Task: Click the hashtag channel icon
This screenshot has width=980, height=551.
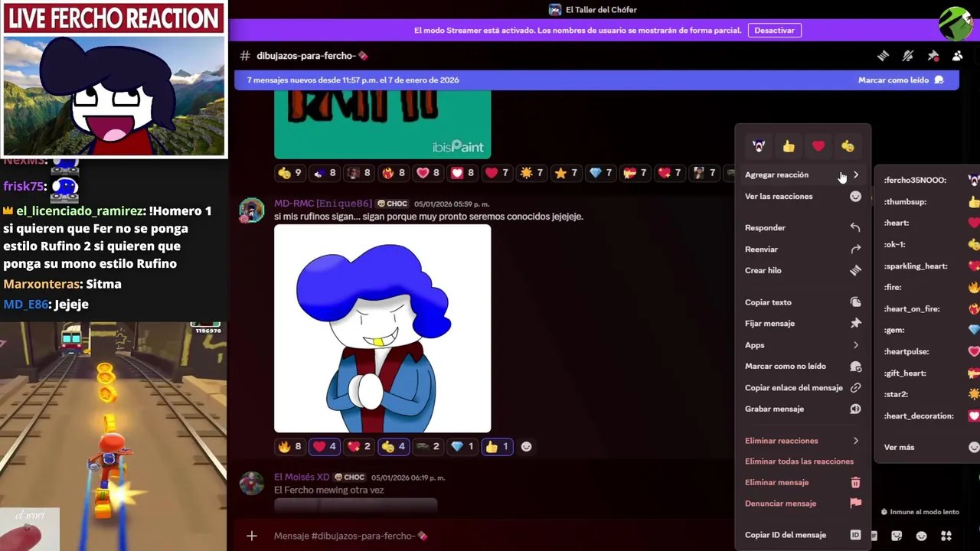Action: coord(245,56)
